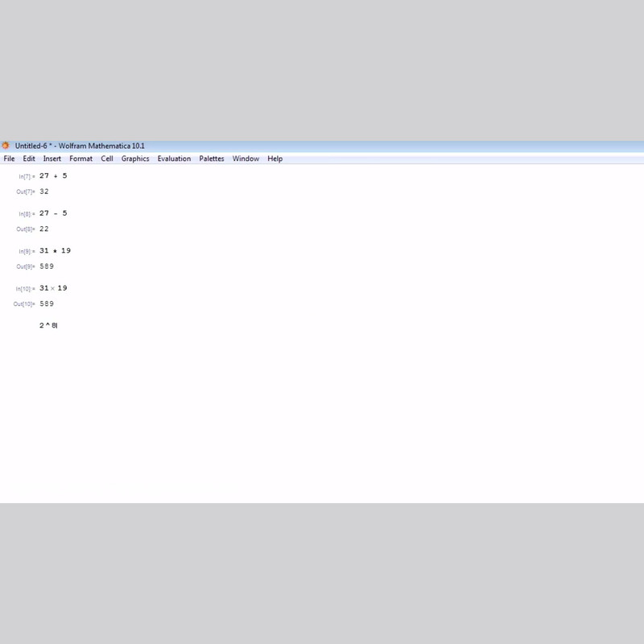The image size is (644, 644).
Task: Select the Out[8] result 22
Action: pos(44,229)
